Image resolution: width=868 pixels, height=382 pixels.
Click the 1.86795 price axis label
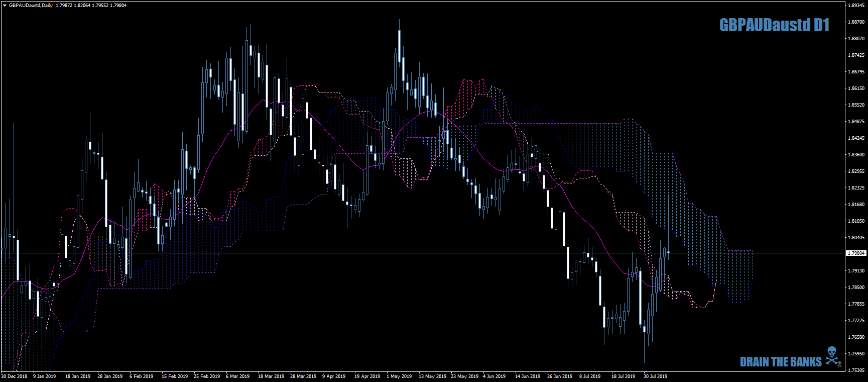click(856, 72)
